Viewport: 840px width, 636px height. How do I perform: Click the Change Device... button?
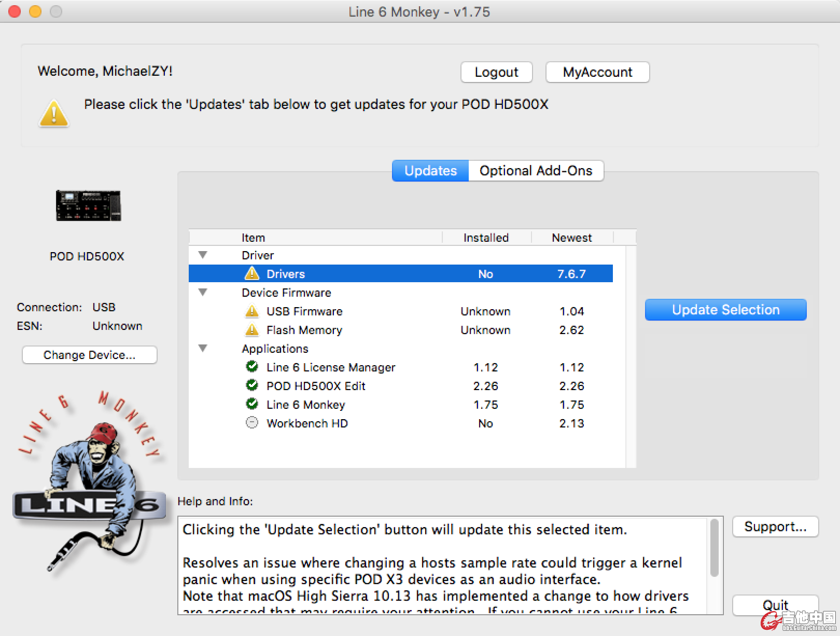89,355
